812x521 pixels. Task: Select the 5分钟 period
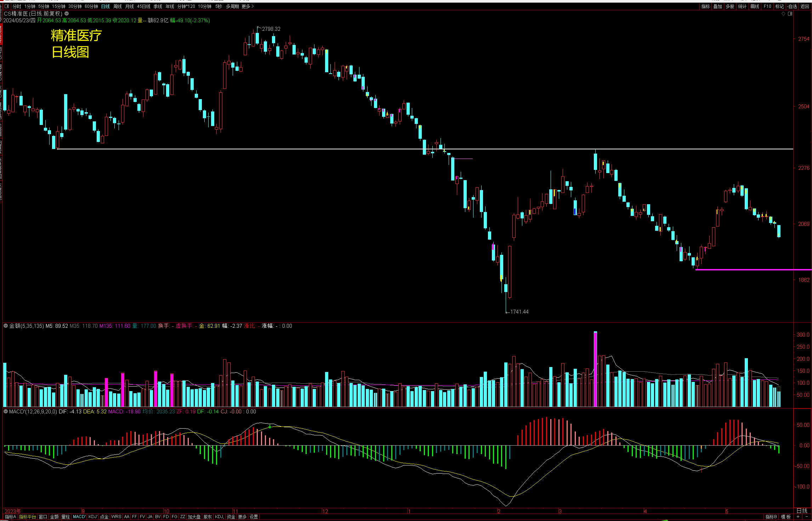(x=44, y=6)
